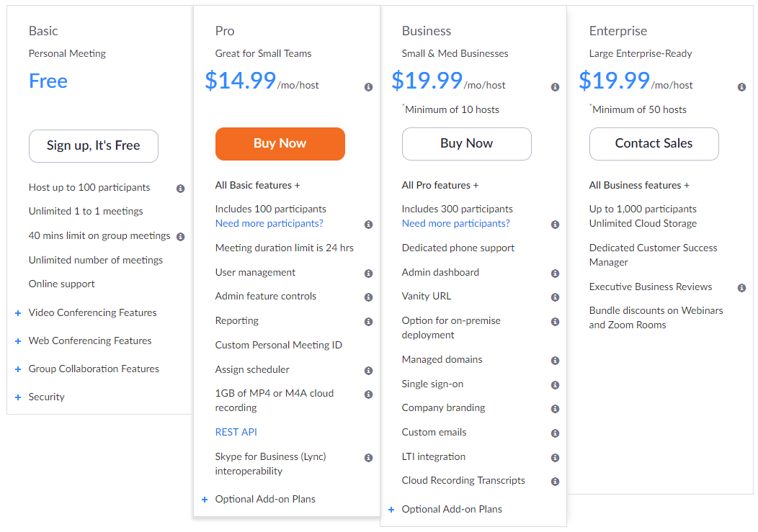The image size is (758, 532).
Task: Show info for Vanity URL feature
Action: coord(555,297)
